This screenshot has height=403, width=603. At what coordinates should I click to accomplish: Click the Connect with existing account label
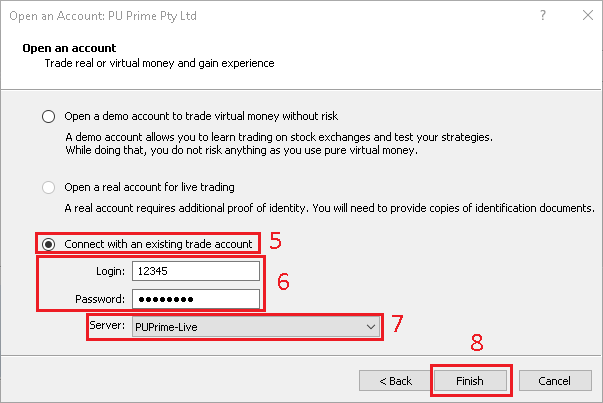158,243
